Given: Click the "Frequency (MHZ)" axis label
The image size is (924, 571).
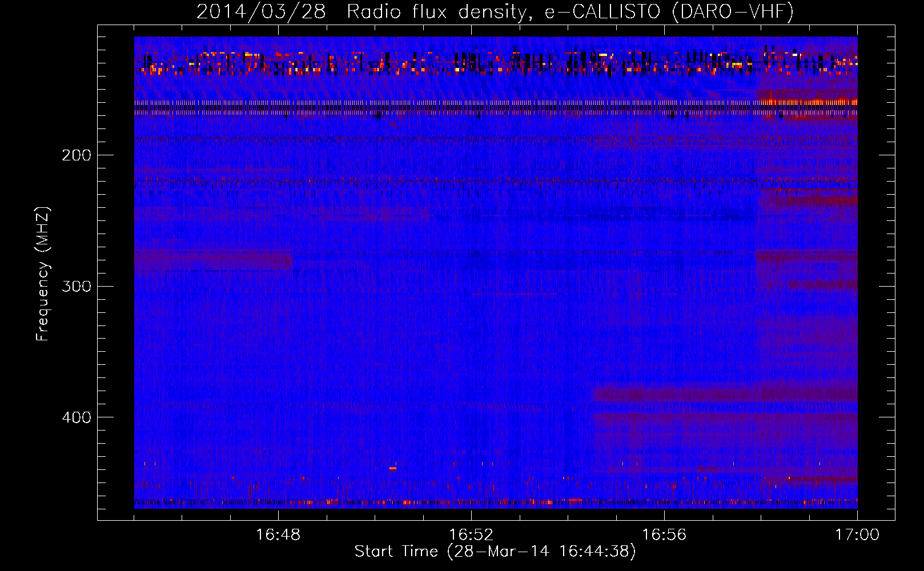Looking at the screenshot, I should (x=43, y=274).
